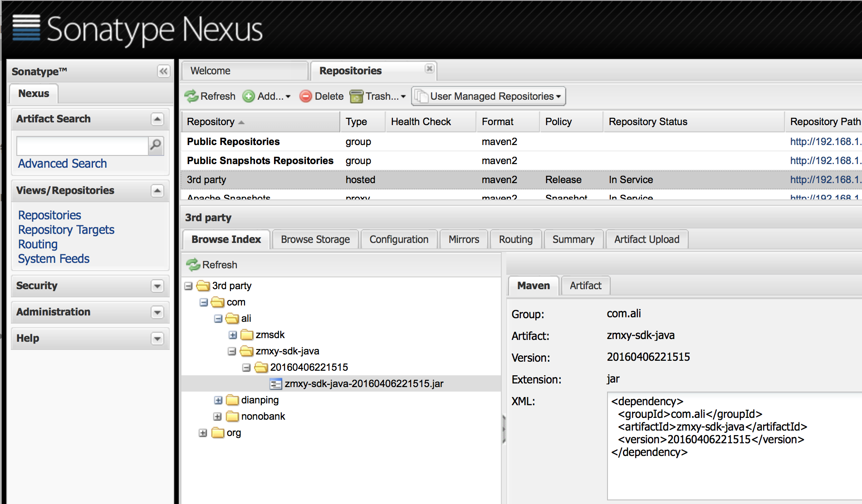The image size is (862, 504).
Task: Open the Repository Targets link
Action: [66, 230]
